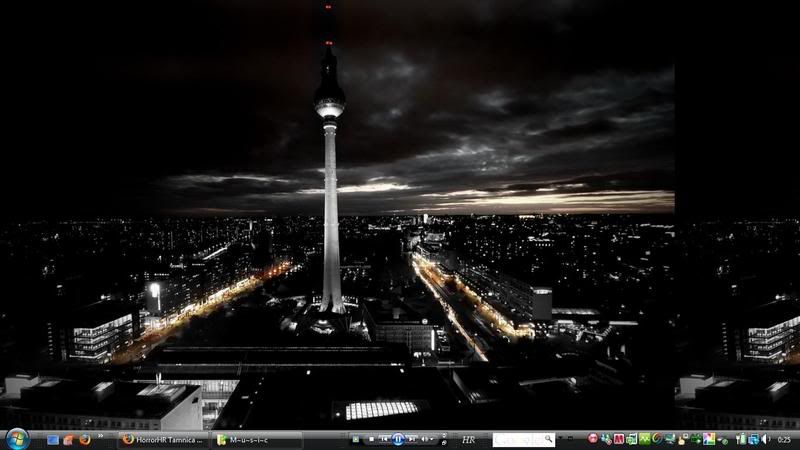Open the Windows Start menu orb

(17, 438)
